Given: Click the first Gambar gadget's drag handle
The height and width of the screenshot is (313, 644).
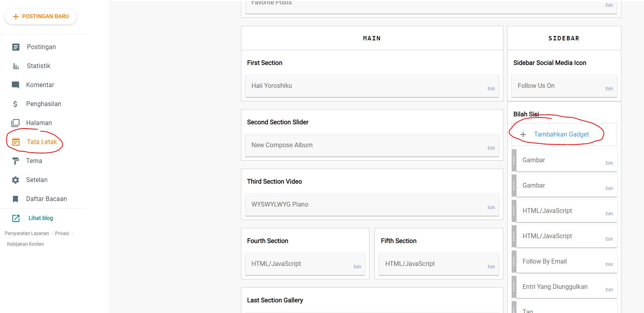Looking at the screenshot, I should coord(514,160).
